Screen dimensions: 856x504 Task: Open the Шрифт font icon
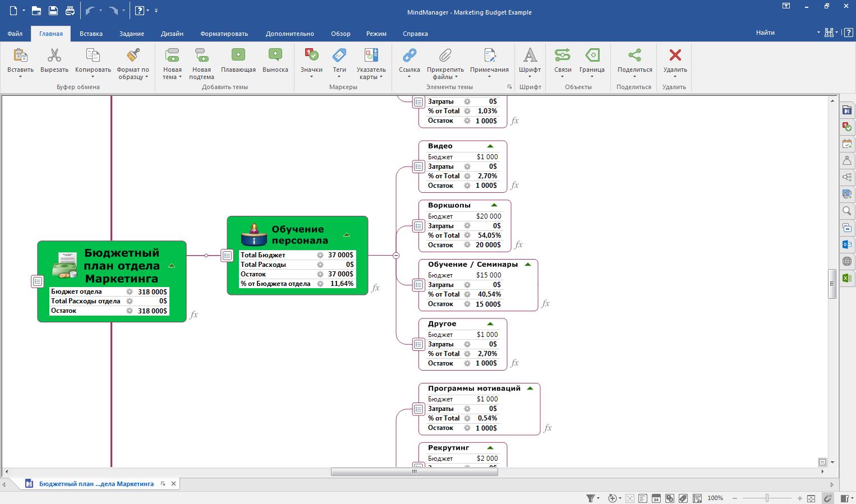click(530, 55)
